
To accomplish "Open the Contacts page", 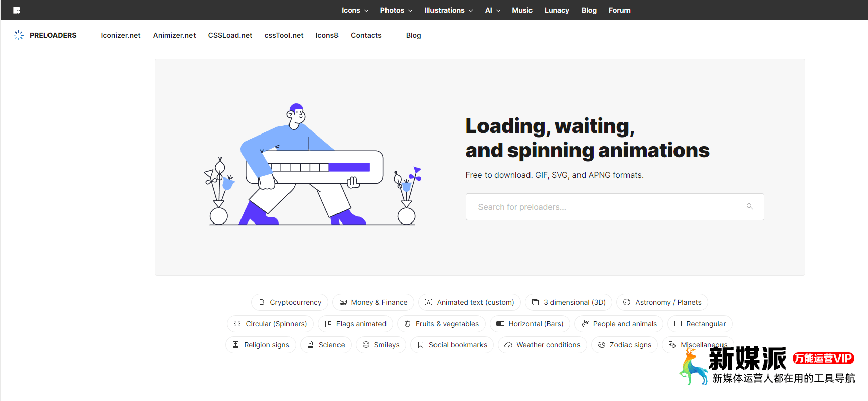I will pyautogui.click(x=366, y=35).
